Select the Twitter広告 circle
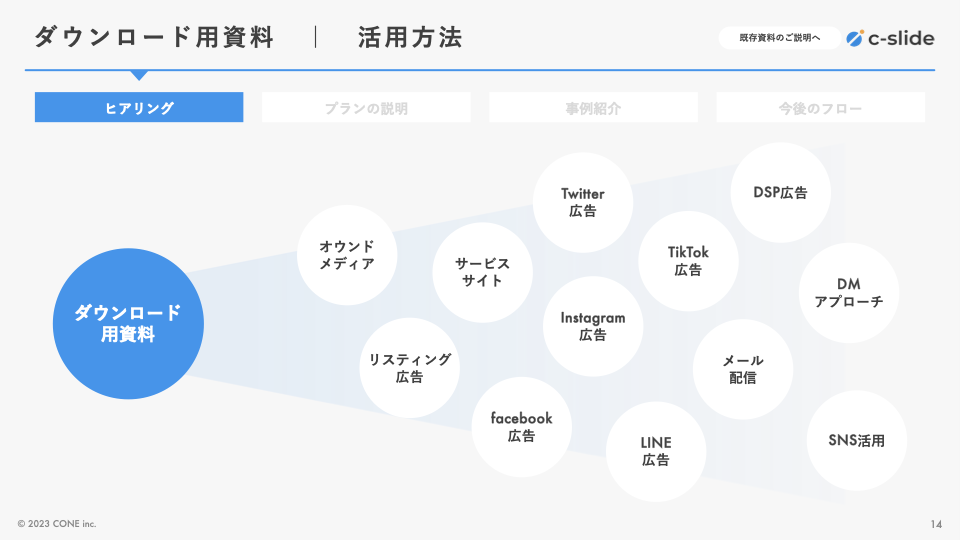960x540 pixels. 583,202
